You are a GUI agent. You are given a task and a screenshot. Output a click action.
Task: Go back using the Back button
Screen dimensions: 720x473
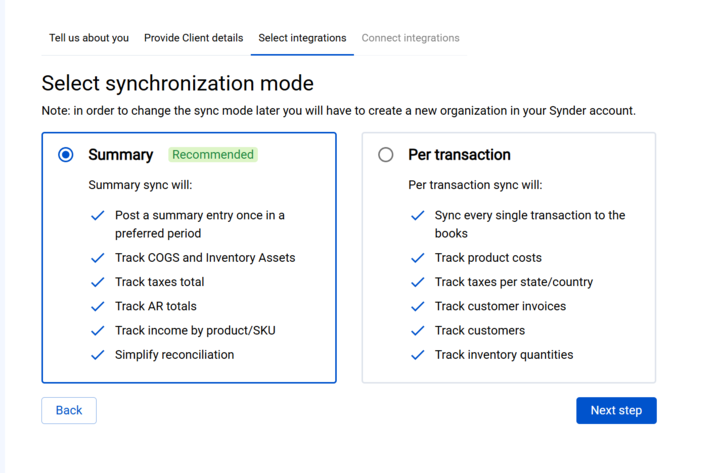tap(69, 411)
